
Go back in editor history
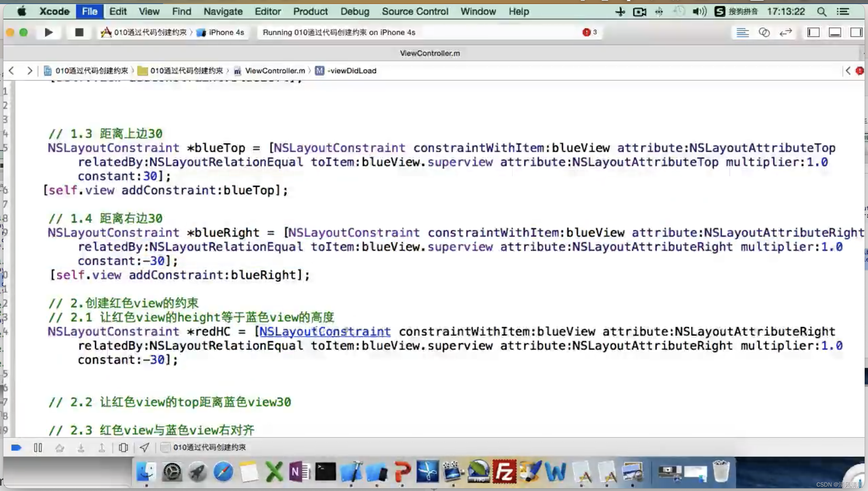tap(11, 71)
